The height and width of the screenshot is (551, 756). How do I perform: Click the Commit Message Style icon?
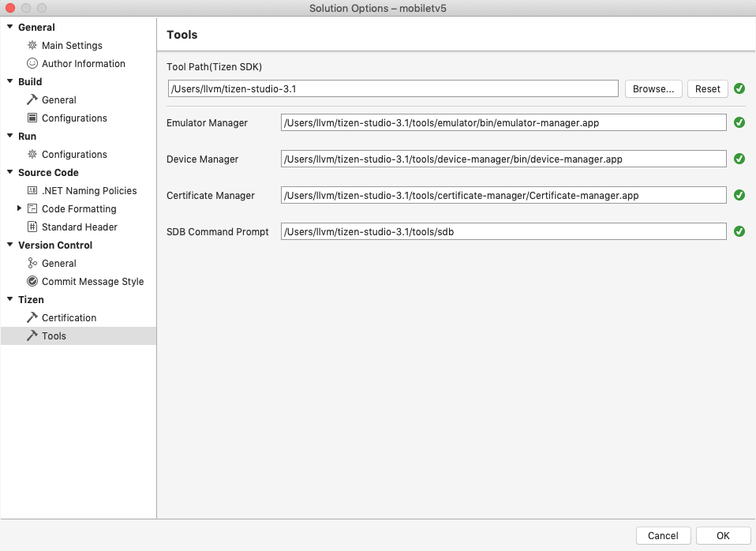click(x=32, y=281)
